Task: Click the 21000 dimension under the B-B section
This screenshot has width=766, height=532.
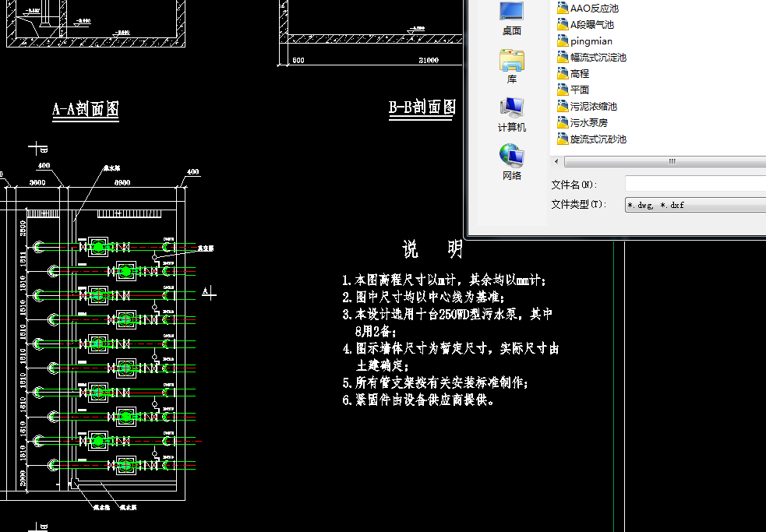Action: pos(429,60)
